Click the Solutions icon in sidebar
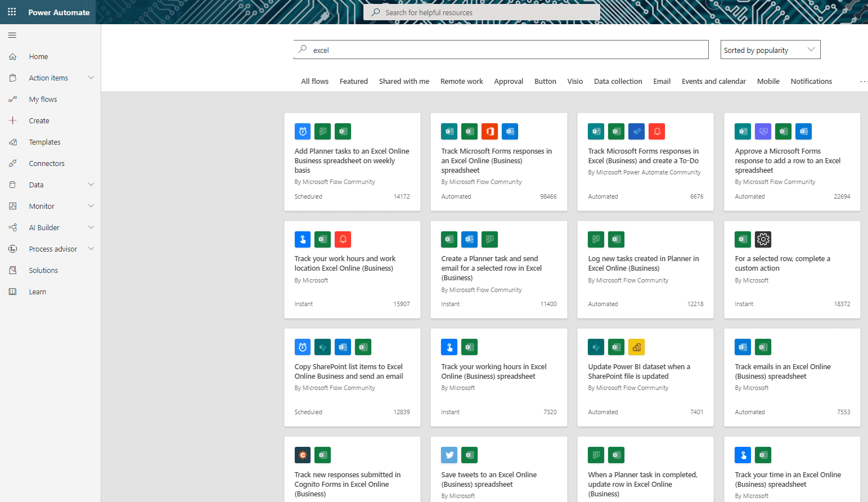Image resolution: width=868 pixels, height=502 pixels. (13, 271)
